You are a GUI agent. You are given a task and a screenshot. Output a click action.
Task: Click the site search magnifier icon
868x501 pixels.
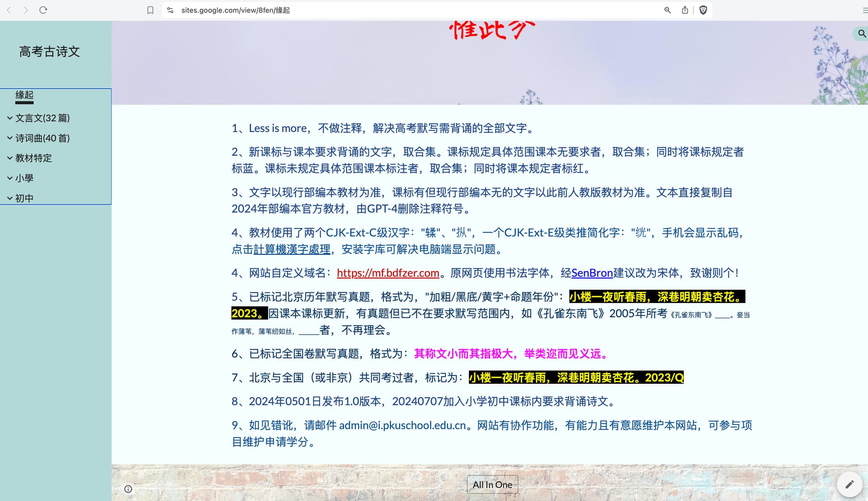(x=862, y=33)
